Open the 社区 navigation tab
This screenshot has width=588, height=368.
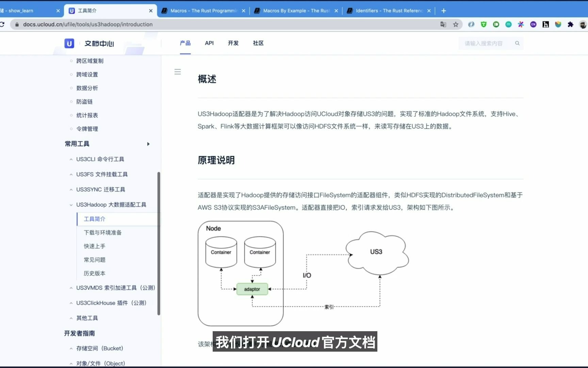258,43
